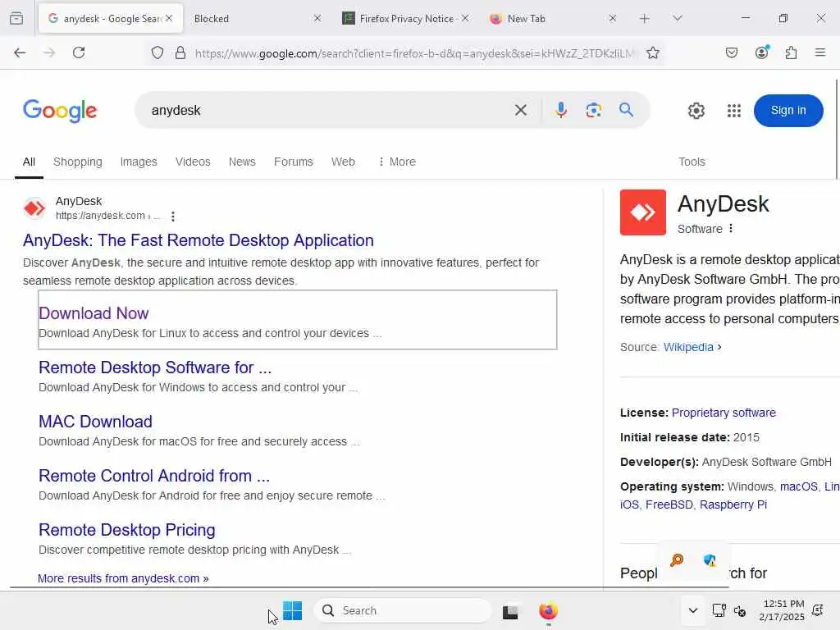Click the forward navigation arrow
Image resolution: width=840 pixels, height=630 pixels.
point(49,52)
